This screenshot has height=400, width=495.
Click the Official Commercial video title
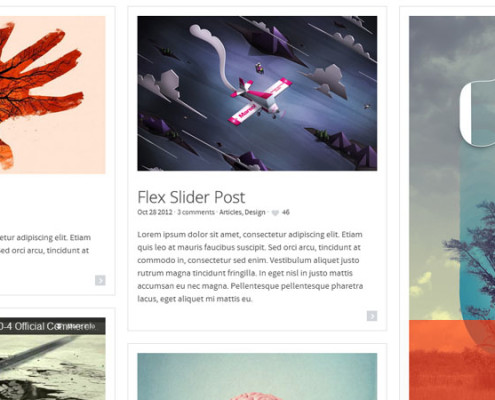(47, 326)
